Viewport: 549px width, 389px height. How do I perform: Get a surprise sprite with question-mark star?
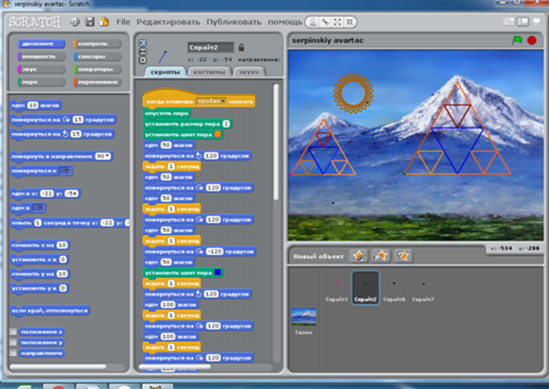tap(403, 256)
